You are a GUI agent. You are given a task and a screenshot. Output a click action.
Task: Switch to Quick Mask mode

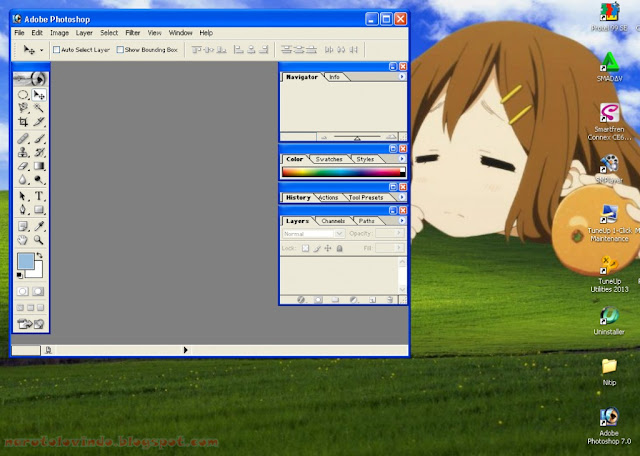point(38,291)
